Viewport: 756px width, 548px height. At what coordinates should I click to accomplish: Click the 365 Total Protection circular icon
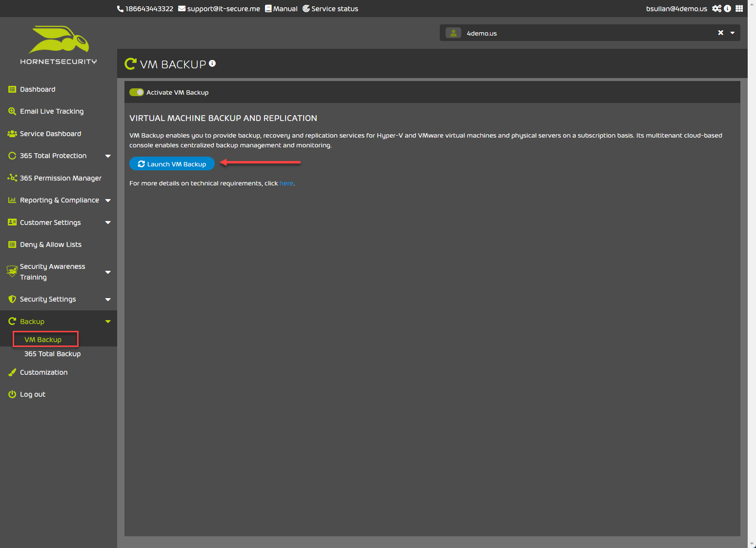(12, 156)
